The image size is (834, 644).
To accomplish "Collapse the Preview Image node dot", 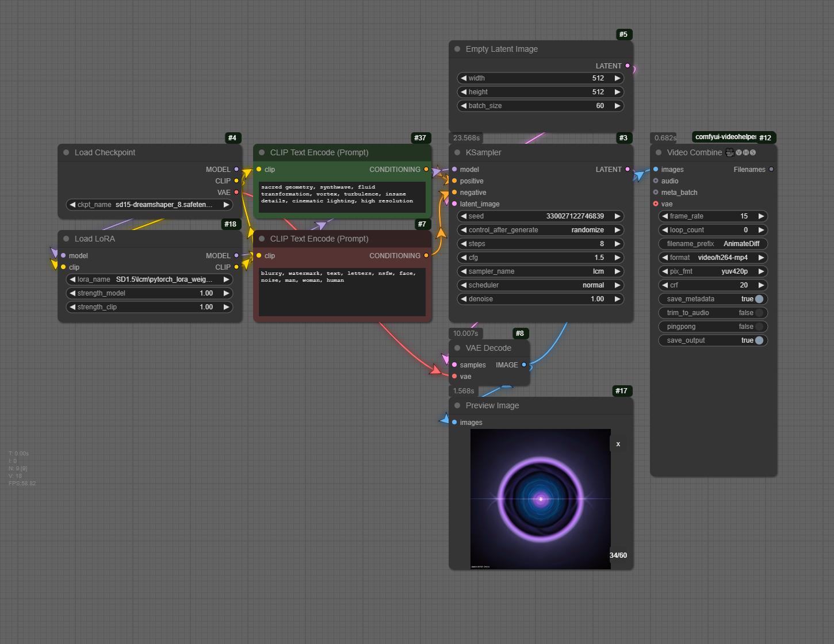I will pyautogui.click(x=457, y=405).
